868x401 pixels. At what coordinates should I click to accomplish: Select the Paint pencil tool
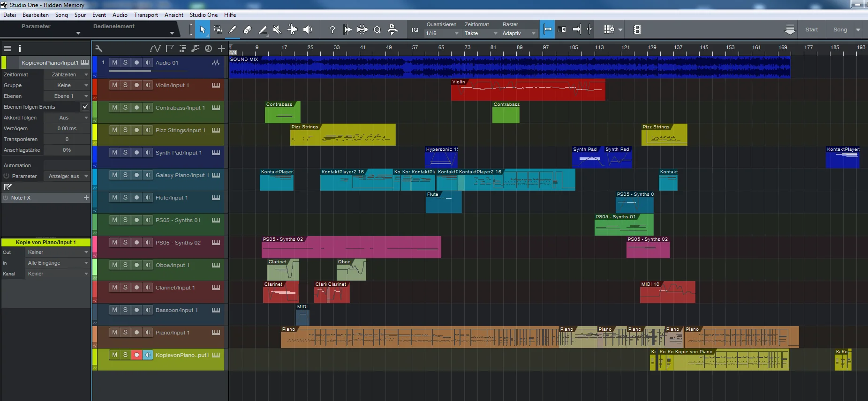pos(263,30)
